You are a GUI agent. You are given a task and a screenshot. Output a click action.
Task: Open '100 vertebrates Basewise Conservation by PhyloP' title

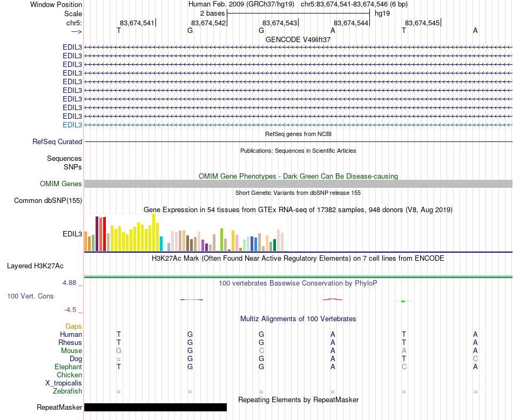(298, 283)
